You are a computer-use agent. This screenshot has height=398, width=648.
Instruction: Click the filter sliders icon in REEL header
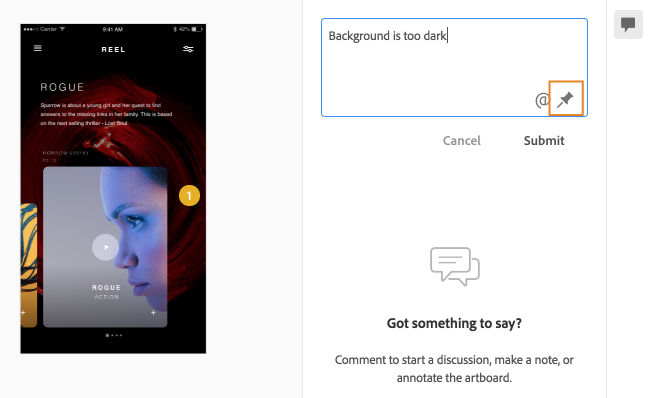click(188, 49)
